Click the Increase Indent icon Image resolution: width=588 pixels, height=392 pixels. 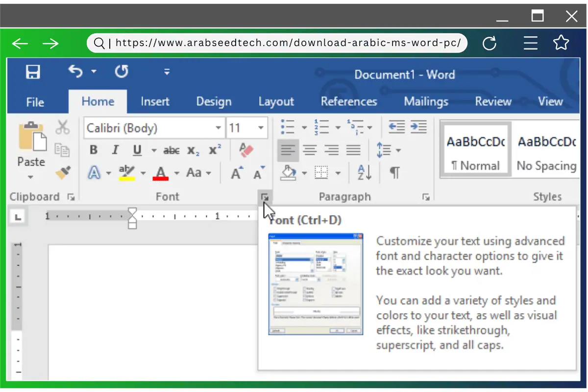tap(418, 127)
